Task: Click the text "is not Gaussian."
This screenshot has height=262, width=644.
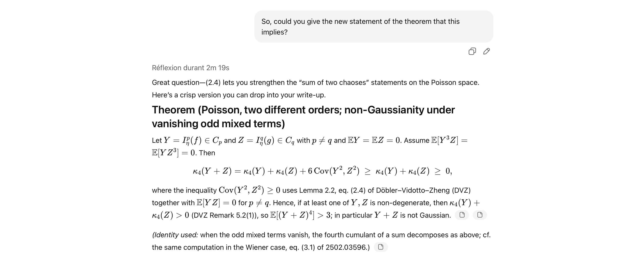Action: [x=425, y=215]
